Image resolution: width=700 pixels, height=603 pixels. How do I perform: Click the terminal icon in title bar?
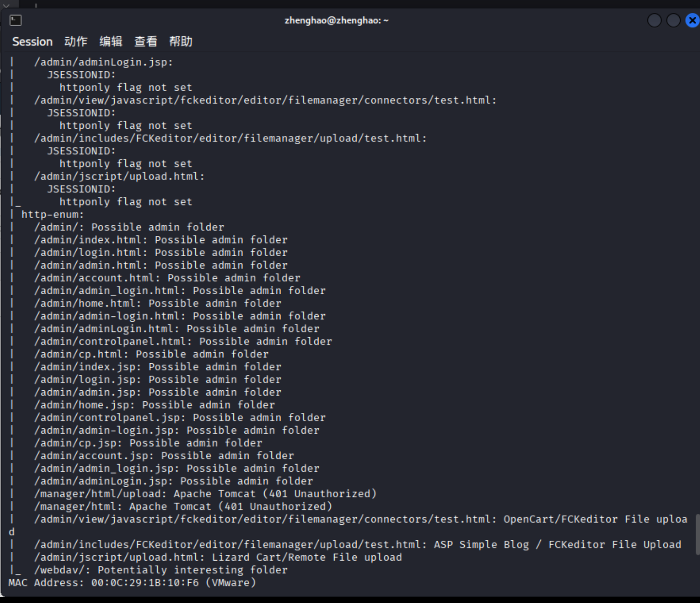[x=15, y=20]
